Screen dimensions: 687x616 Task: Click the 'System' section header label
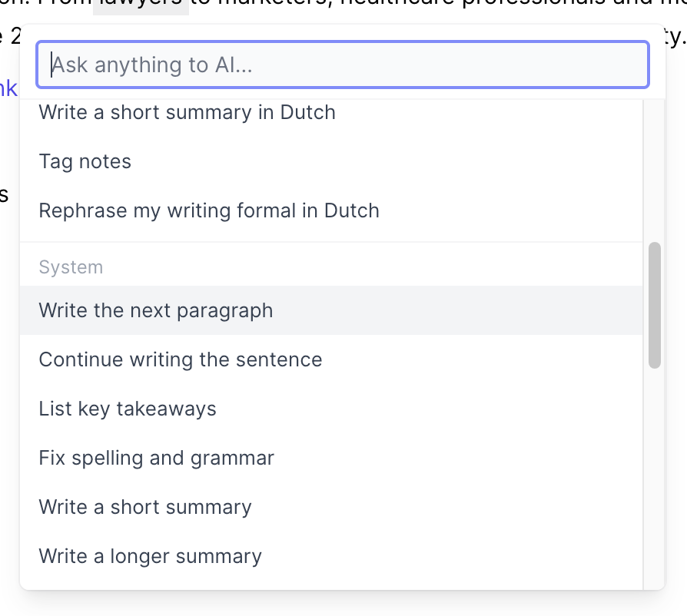[x=71, y=267]
